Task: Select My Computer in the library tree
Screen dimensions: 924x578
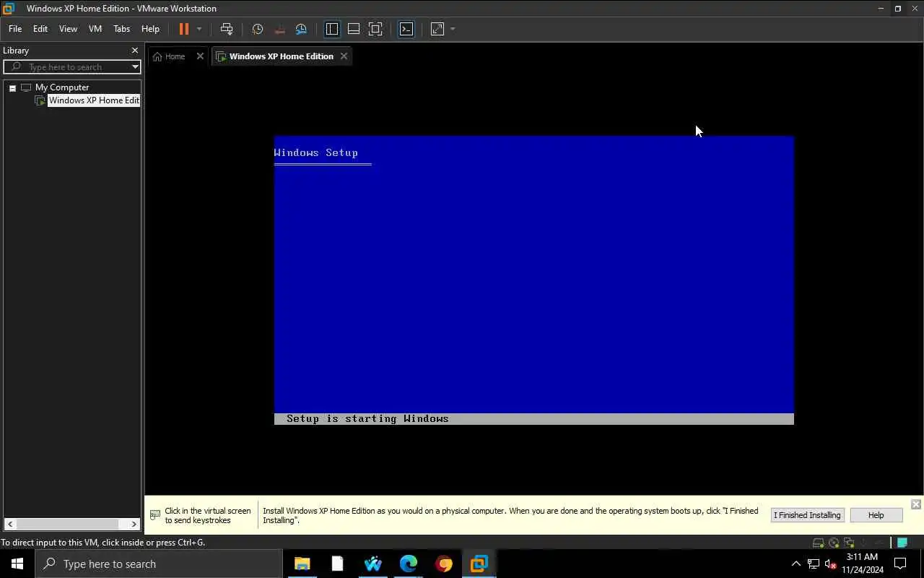Action: pos(62,87)
